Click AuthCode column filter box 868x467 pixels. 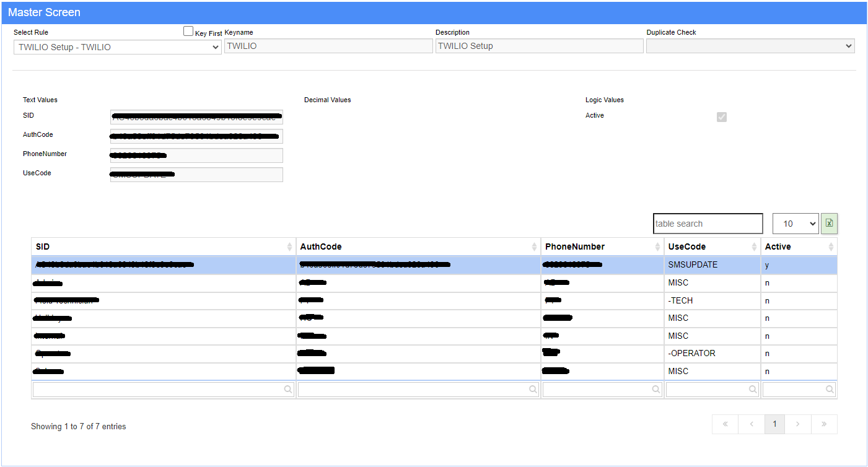[418, 390]
